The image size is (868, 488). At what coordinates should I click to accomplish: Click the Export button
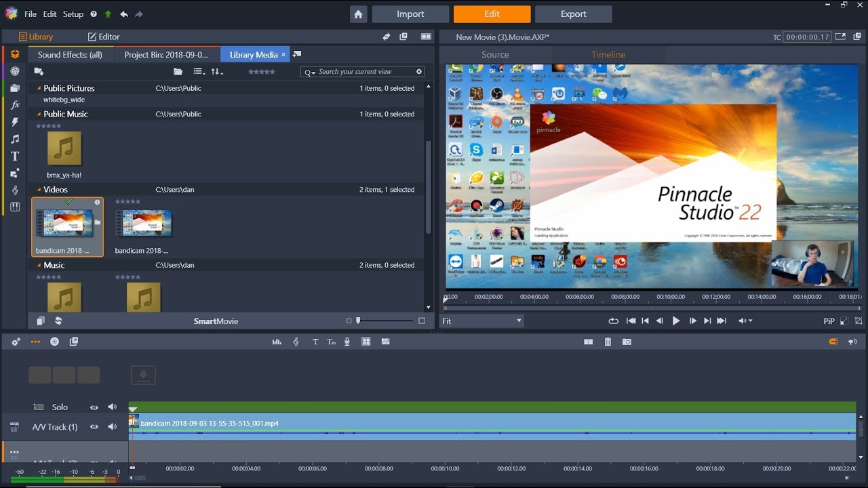pos(574,14)
